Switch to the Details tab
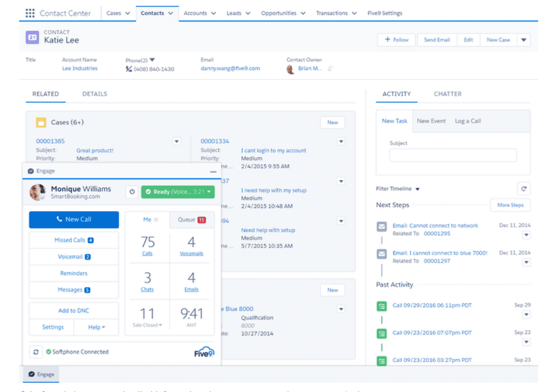 (x=94, y=94)
